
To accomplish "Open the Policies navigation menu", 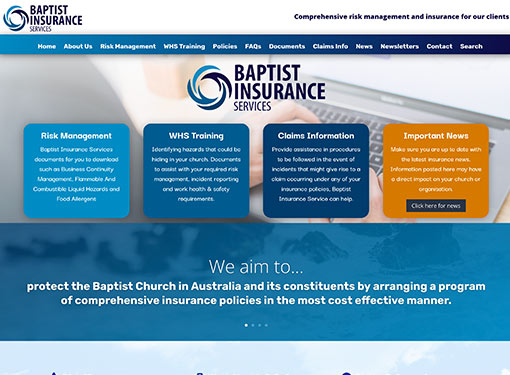I will [225, 46].
